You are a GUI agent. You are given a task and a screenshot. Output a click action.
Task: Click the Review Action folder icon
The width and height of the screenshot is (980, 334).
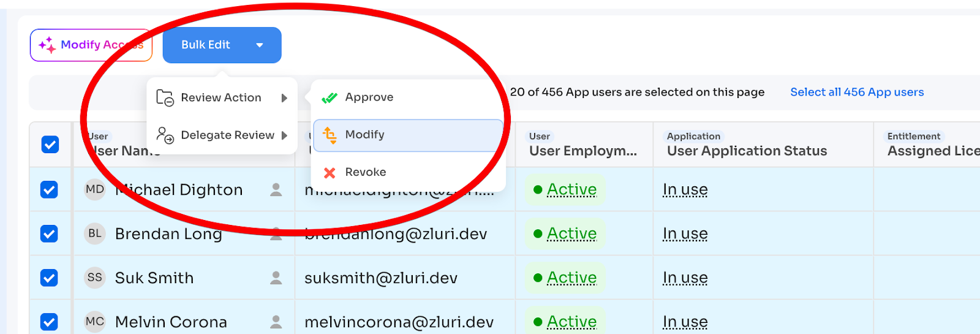point(165,97)
